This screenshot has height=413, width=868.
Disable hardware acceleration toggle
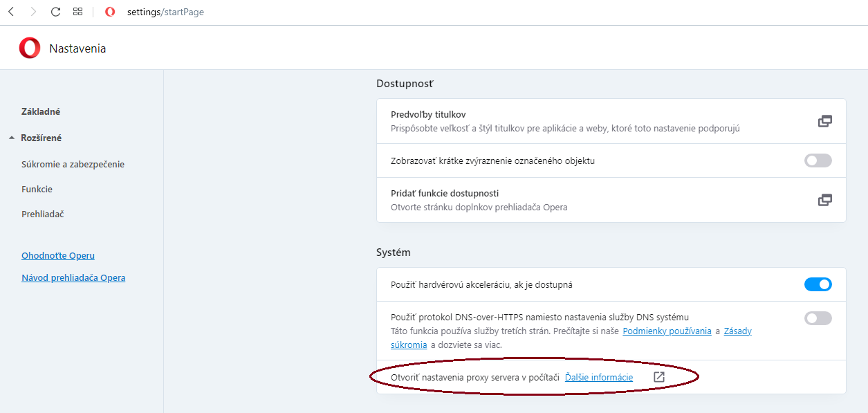click(x=818, y=284)
